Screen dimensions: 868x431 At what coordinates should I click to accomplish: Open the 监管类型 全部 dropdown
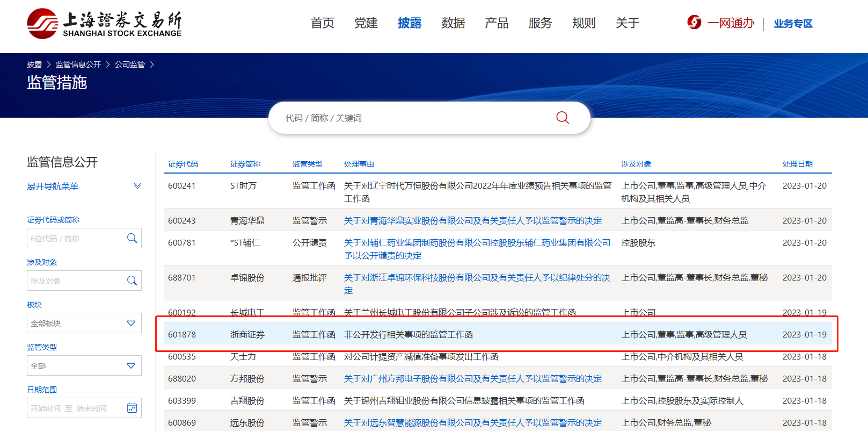point(84,365)
